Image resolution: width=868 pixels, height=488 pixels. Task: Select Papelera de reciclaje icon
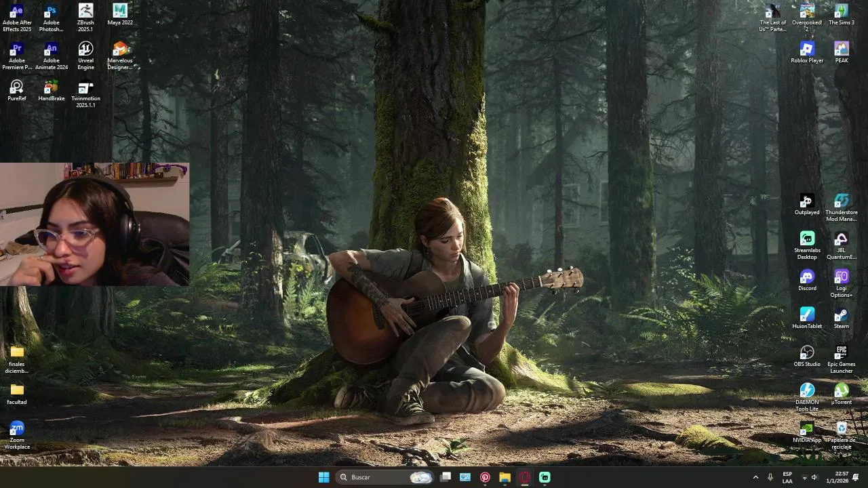842,436
